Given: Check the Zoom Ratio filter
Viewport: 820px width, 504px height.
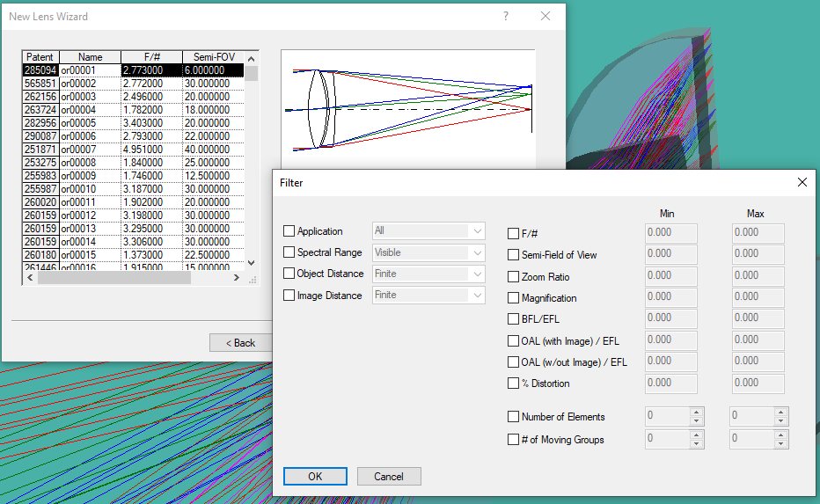Looking at the screenshot, I should [514, 277].
